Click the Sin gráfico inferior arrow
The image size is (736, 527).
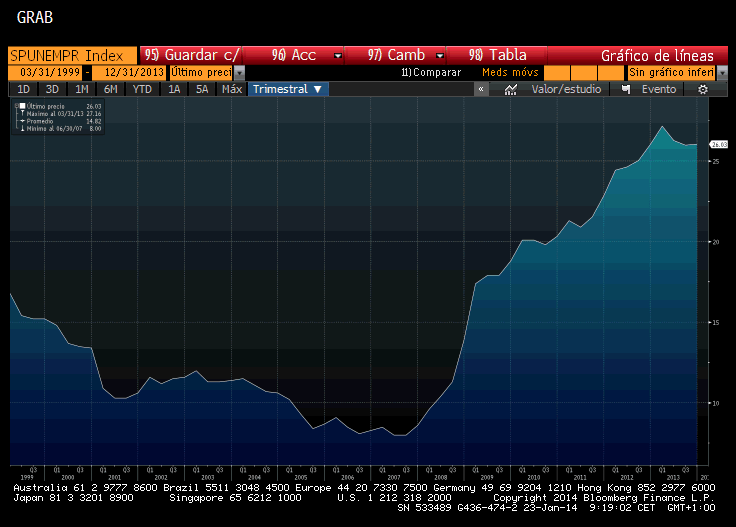pyautogui.click(x=722, y=73)
